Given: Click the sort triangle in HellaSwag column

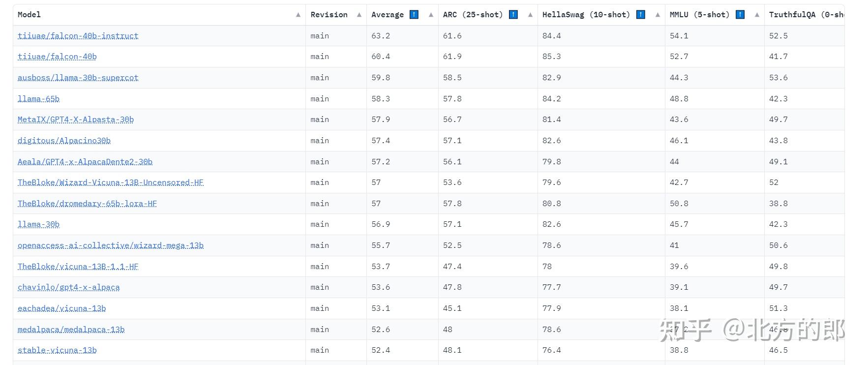Looking at the screenshot, I should pyautogui.click(x=658, y=15).
